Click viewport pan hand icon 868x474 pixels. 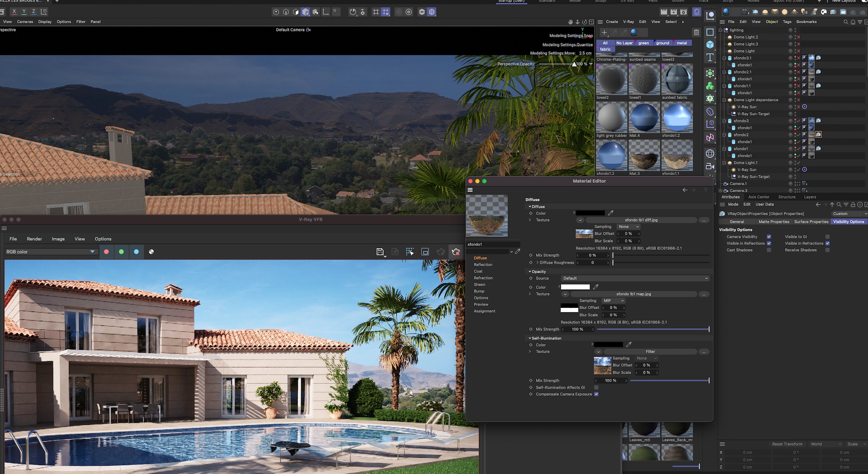570,22
